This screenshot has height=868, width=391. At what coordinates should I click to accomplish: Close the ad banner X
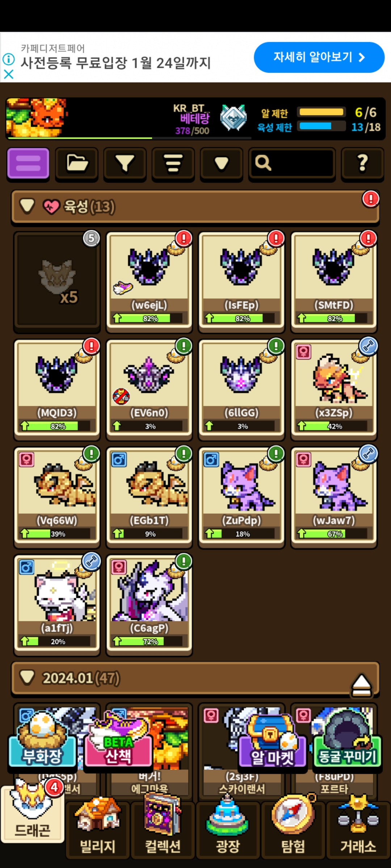click(9, 75)
